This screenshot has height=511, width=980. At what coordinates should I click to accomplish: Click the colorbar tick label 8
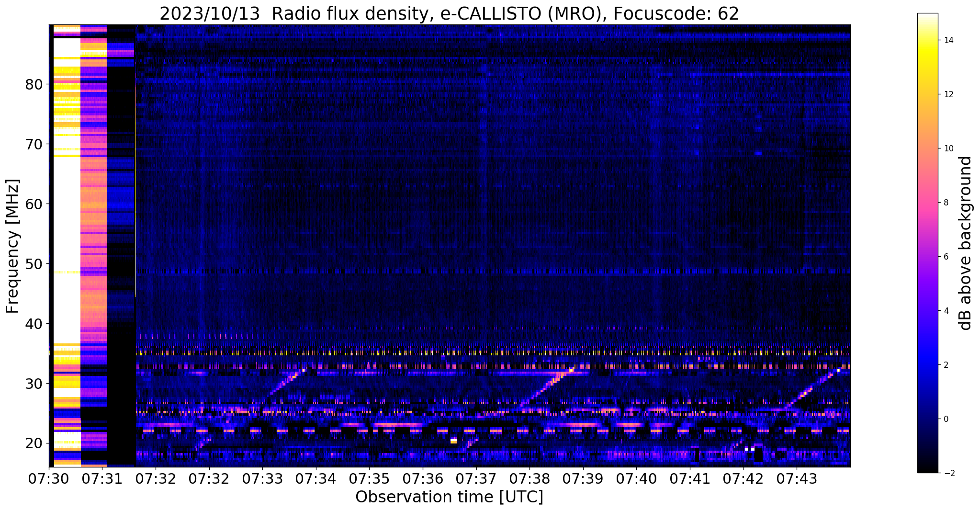[946, 203]
